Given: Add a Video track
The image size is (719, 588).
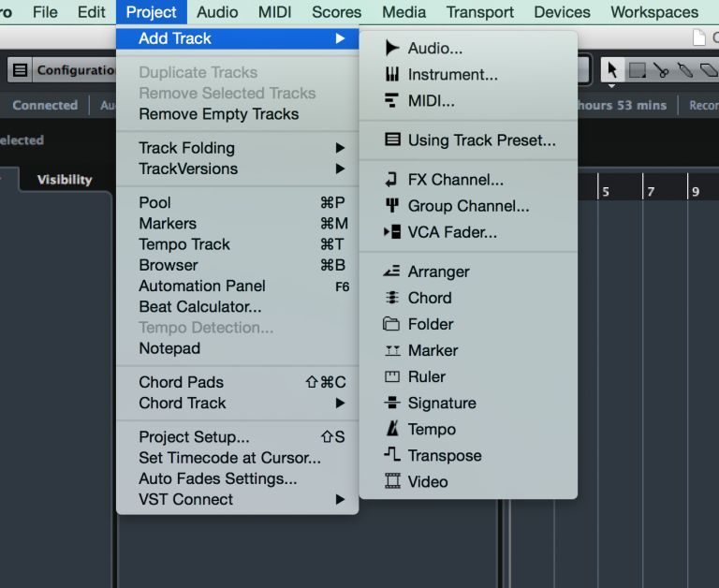Looking at the screenshot, I should coord(468,481).
